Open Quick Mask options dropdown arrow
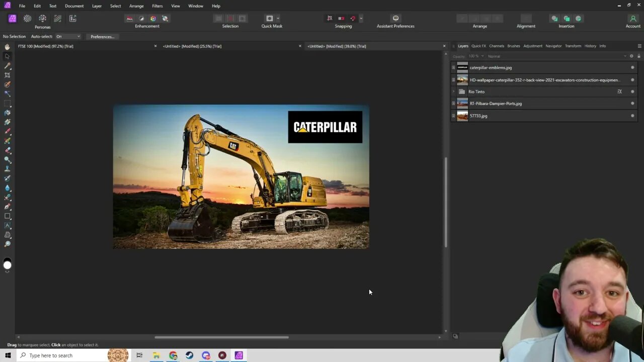Screen dimensions: 644x362 pos(278,19)
